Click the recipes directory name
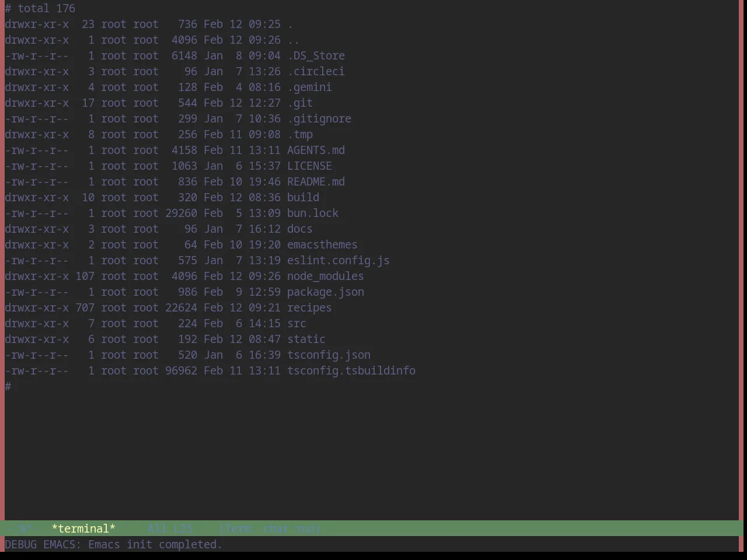Screen dimensions: 747x560 click(309, 307)
